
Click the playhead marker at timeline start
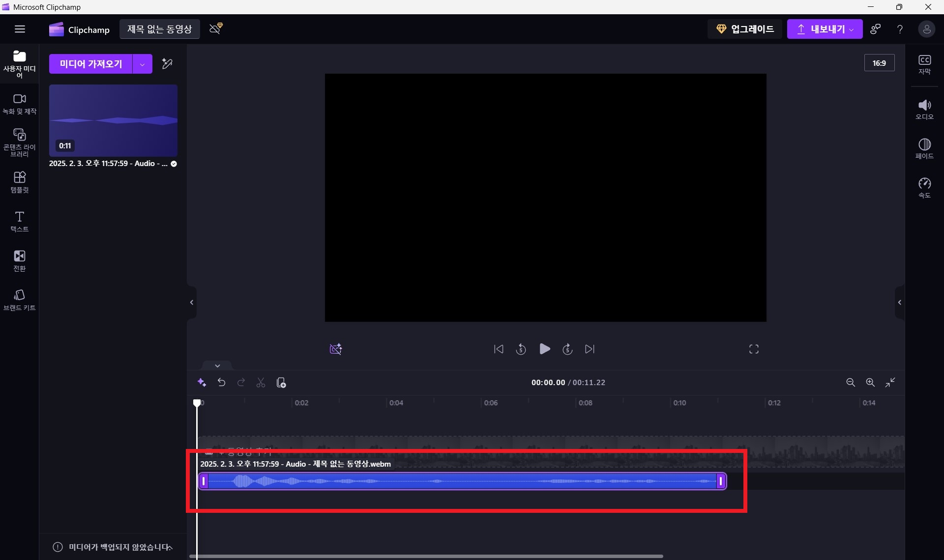coord(197,403)
